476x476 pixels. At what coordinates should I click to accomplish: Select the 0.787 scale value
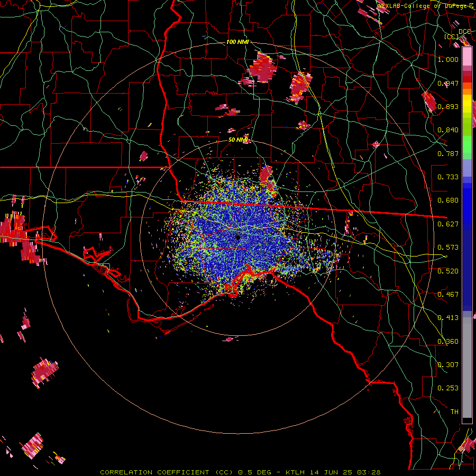448,153
